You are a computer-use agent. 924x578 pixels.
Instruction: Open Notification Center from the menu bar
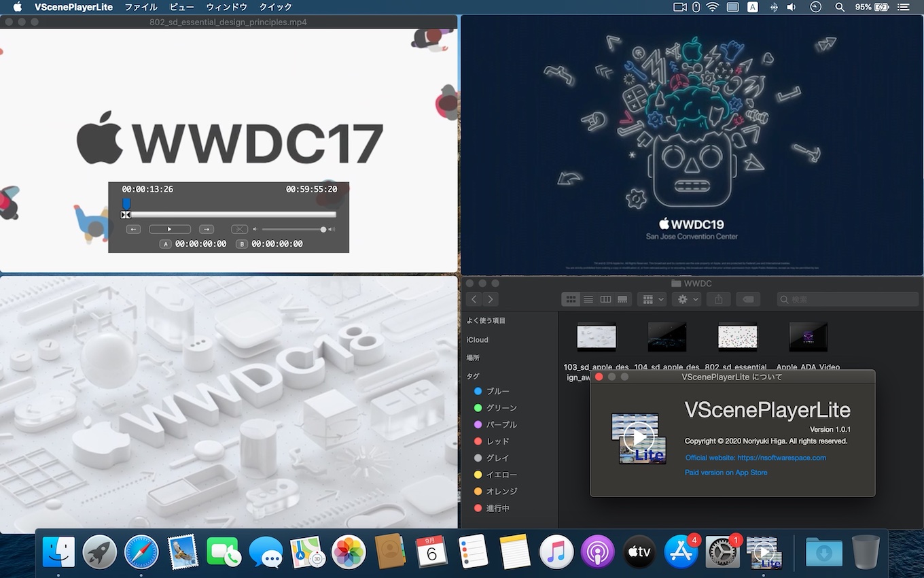click(x=903, y=7)
